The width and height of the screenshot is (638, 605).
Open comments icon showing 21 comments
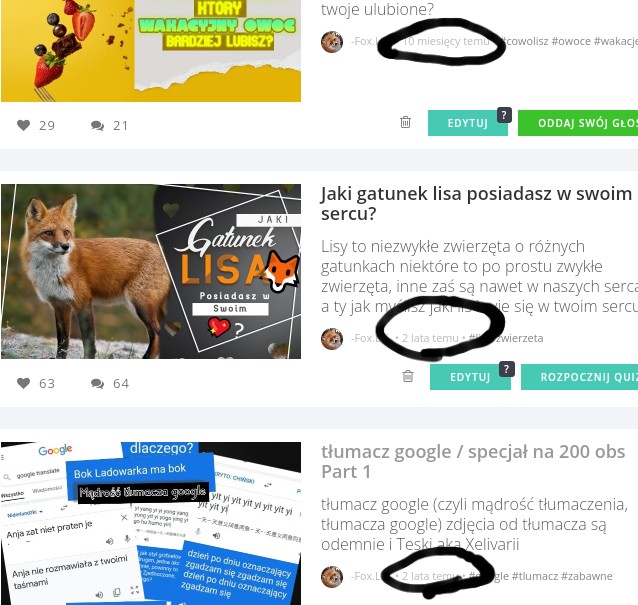pyautogui.click(x=97, y=125)
